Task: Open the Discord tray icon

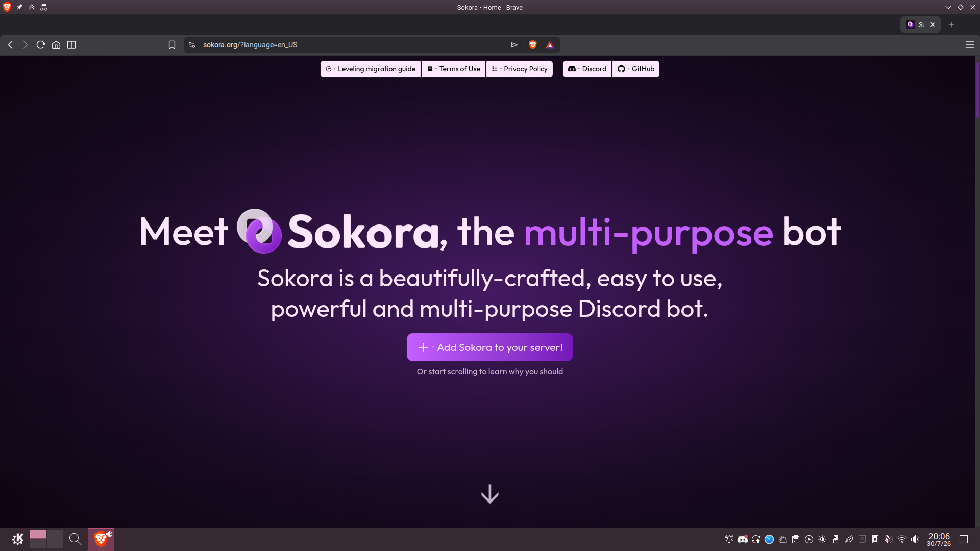Action: pyautogui.click(x=743, y=539)
